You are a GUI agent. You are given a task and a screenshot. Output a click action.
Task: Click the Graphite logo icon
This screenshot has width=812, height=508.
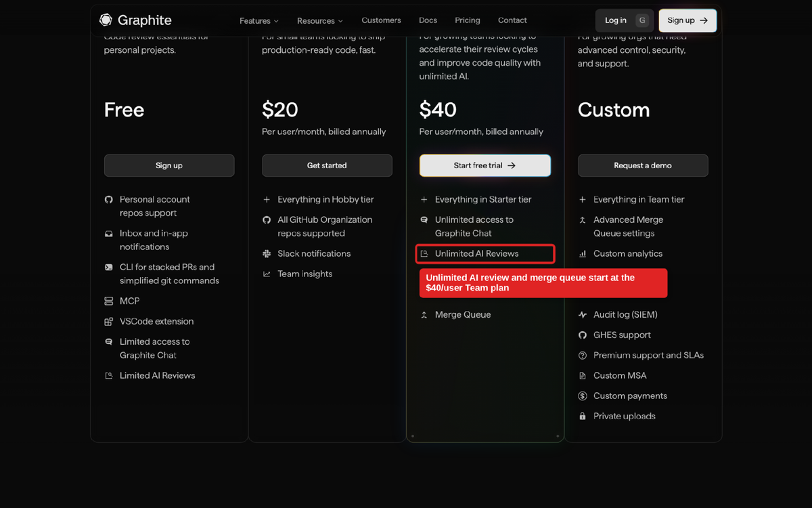[106, 20]
